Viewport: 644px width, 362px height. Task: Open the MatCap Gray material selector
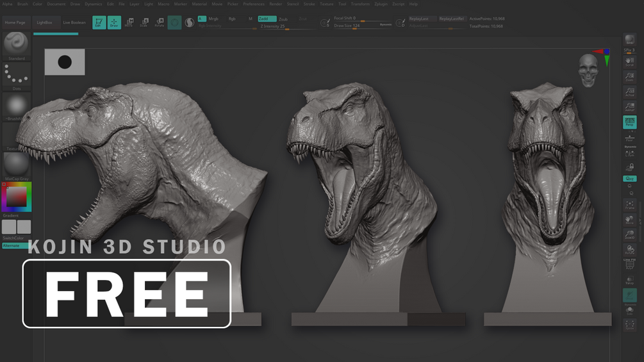coord(17,166)
